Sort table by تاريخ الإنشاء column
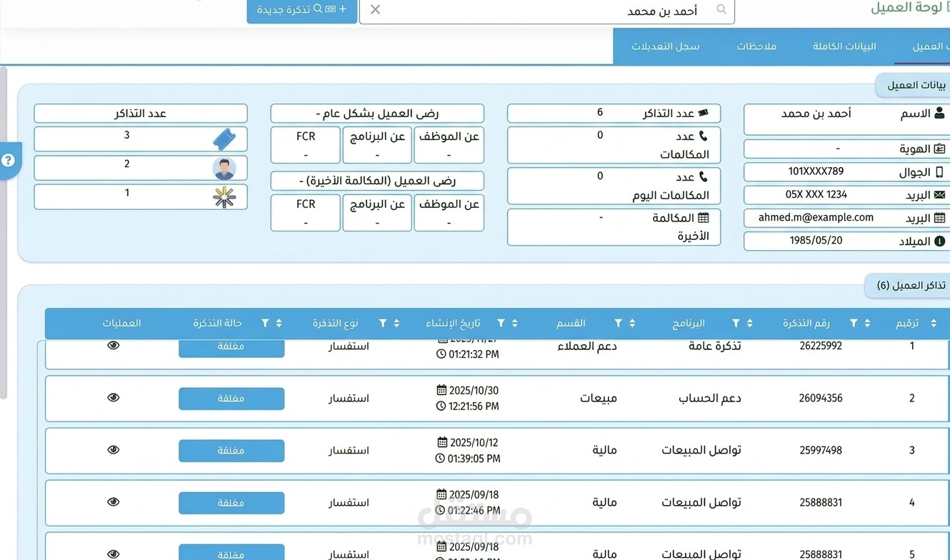 [x=514, y=324]
